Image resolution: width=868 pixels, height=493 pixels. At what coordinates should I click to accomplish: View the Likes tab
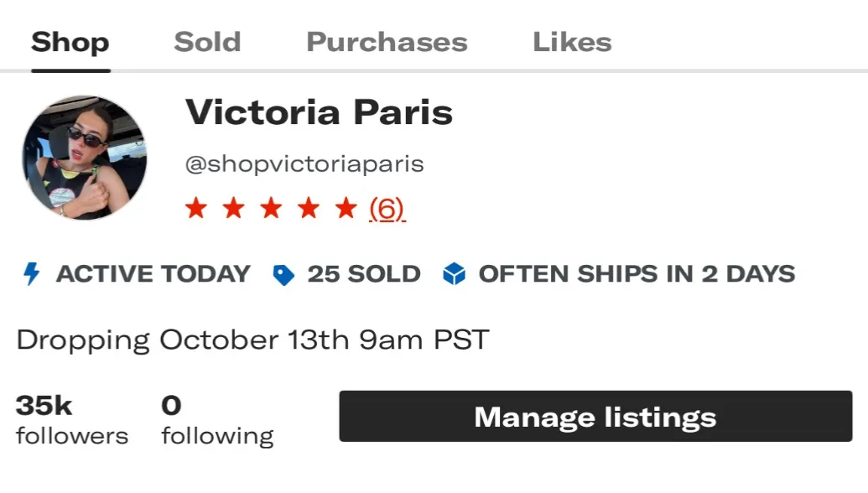click(x=572, y=42)
